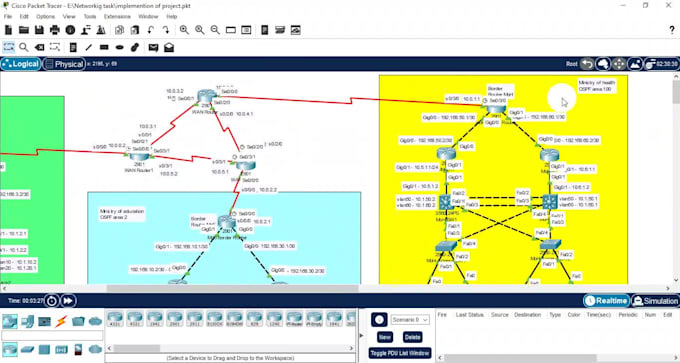The height and width of the screenshot is (363, 680).
Task: Open the Window menu
Action: click(x=148, y=16)
